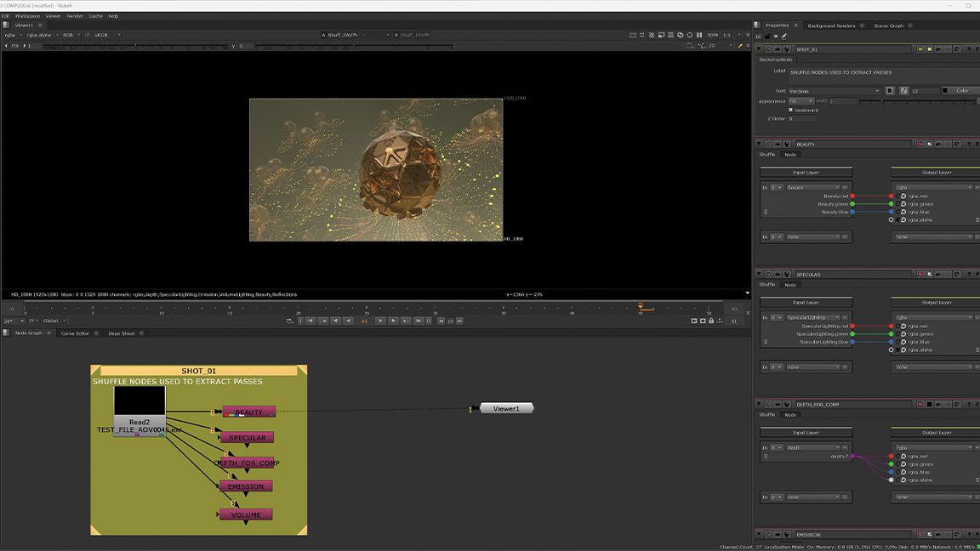Toggle the rgba.alpha output in the BEAUTY shuffle
This screenshot has height=551, width=980.
click(x=892, y=219)
